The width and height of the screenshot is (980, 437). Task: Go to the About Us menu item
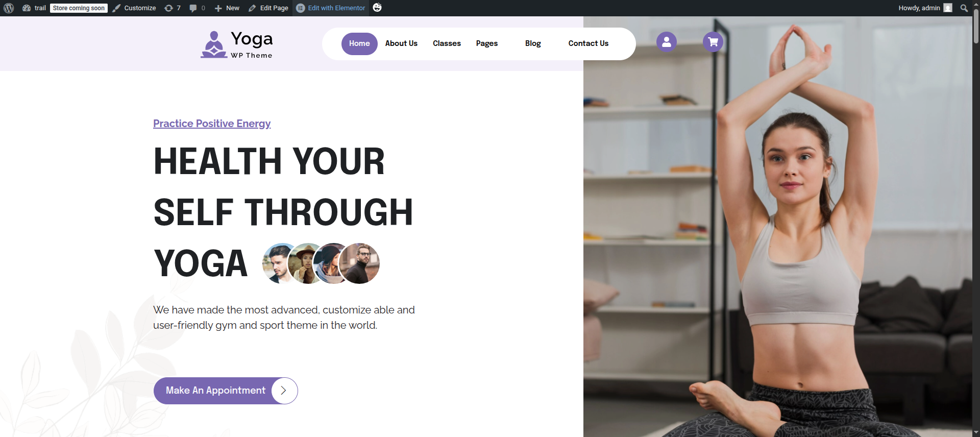(x=401, y=43)
